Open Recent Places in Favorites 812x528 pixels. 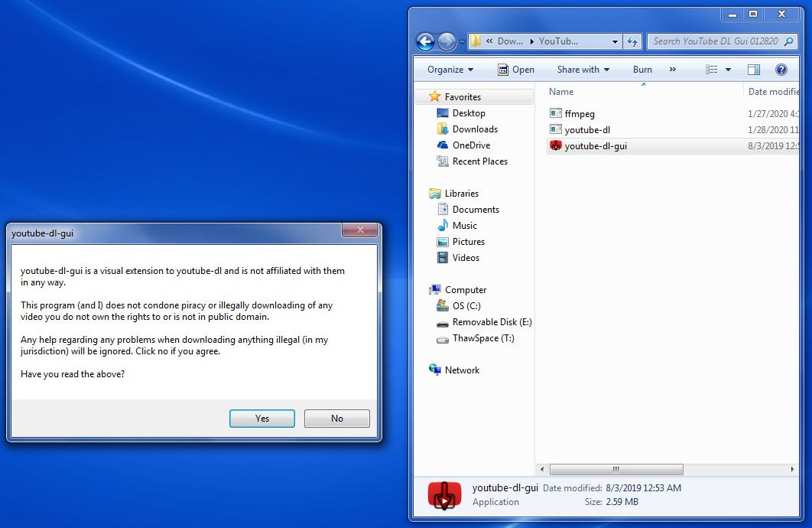pyautogui.click(x=480, y=161)
